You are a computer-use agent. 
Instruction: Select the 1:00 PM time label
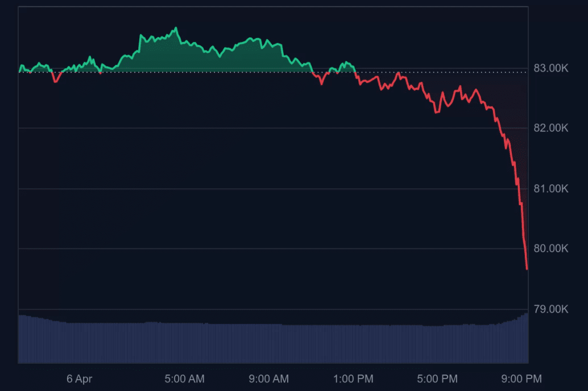tap(354, 378)
